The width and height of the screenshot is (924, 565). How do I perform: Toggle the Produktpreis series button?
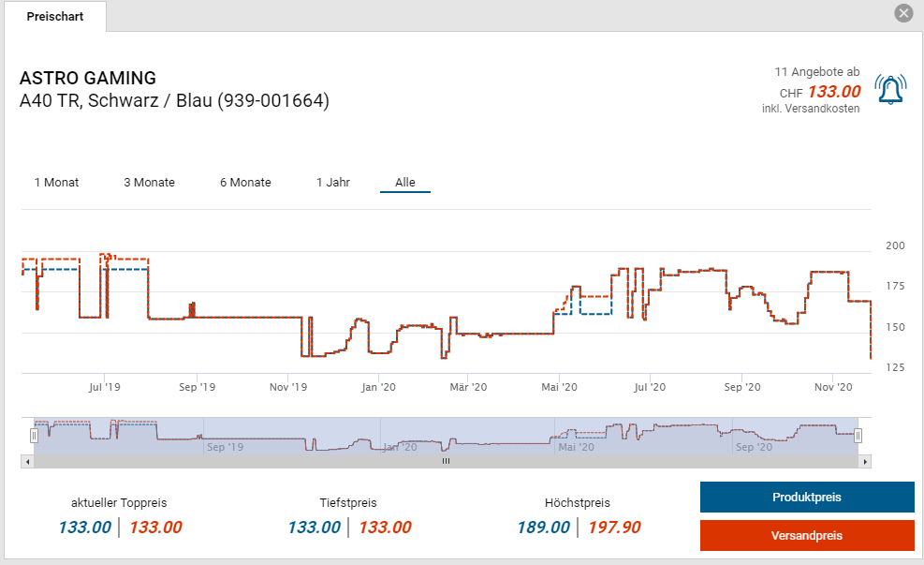[806, 498]
